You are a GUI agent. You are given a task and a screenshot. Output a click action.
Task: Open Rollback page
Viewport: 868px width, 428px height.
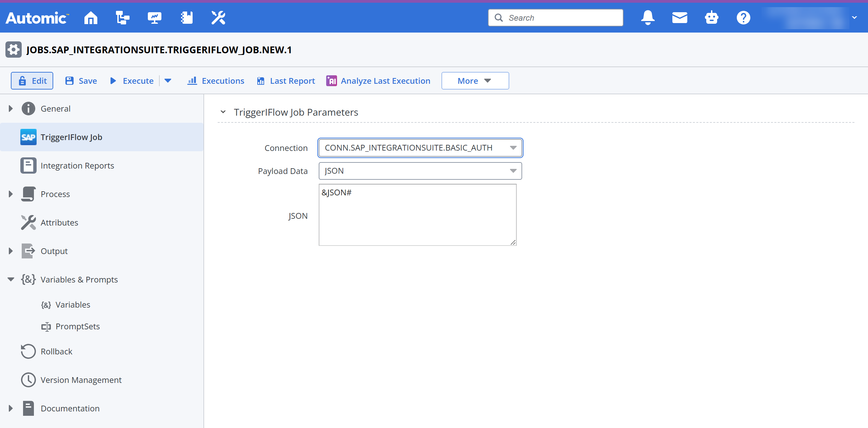57,351
